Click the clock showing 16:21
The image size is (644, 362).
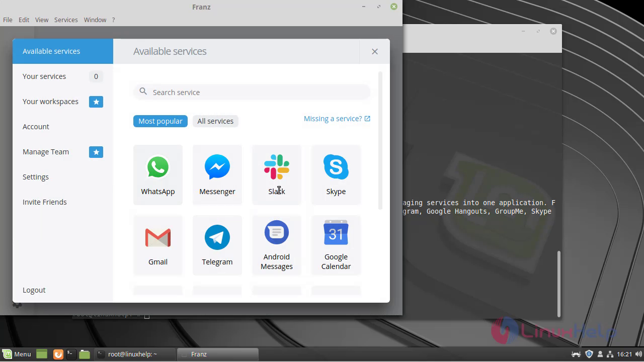pos(624,354)
